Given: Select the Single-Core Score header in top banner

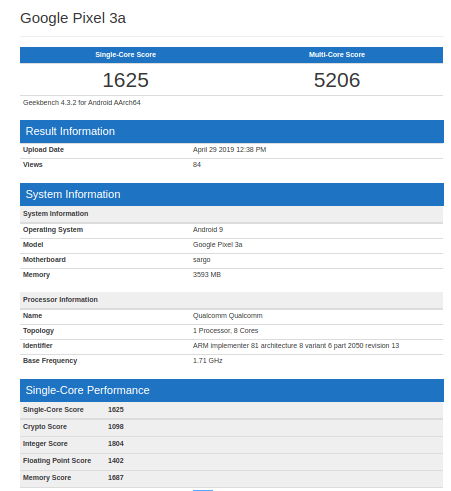Looking at the screenshot, I should (126, 55).
